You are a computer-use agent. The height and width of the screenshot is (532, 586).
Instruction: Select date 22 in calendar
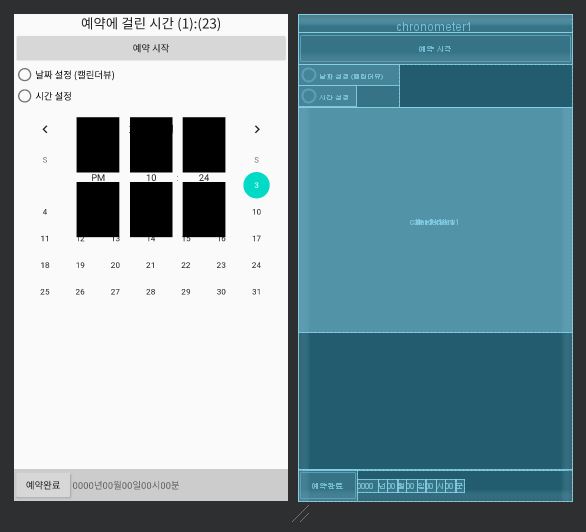[186, 265]
